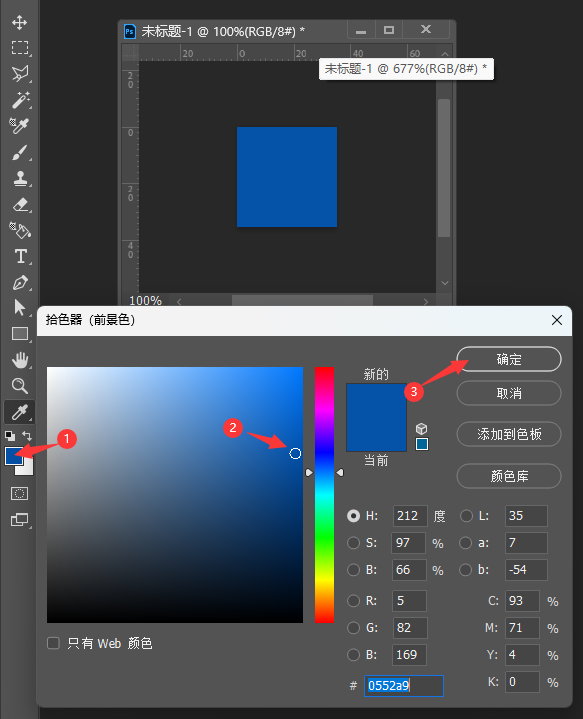Select the Clone Stamp tool
This screenshot has width=583, height=719.
20,178
